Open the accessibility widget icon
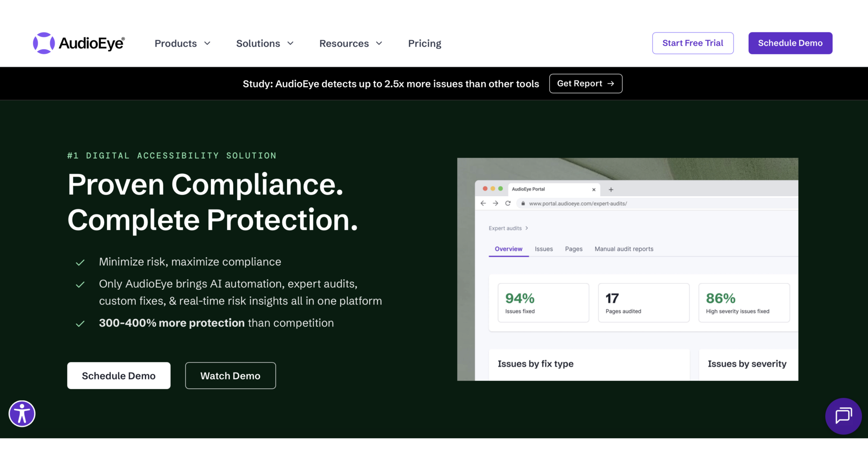The height and width of the screenshot is (460, 868). pos(22,414)
